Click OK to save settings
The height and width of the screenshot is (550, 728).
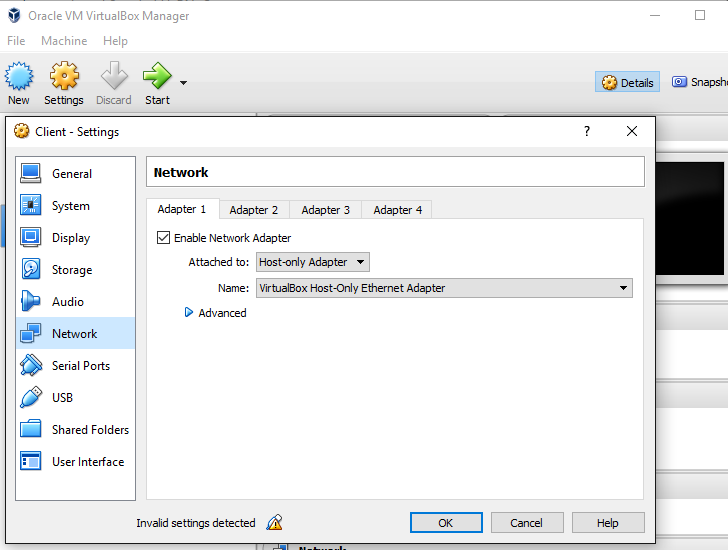(446, 523)
